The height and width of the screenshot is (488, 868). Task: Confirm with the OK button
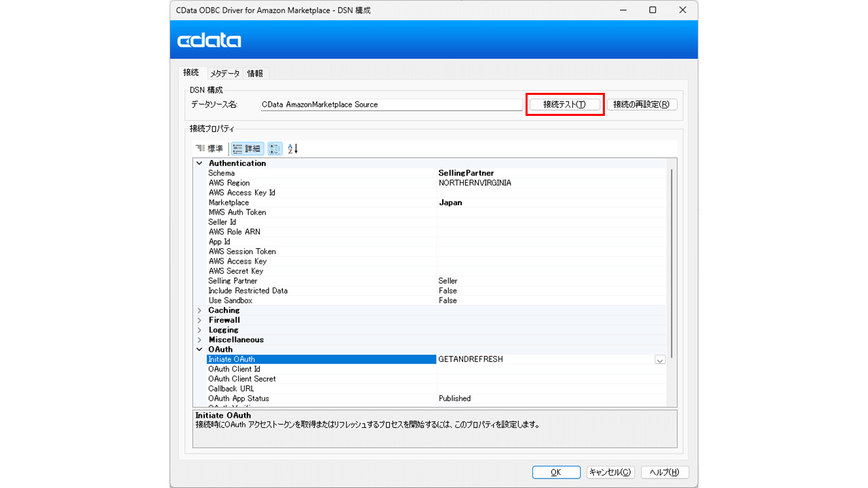click(556, 472)
